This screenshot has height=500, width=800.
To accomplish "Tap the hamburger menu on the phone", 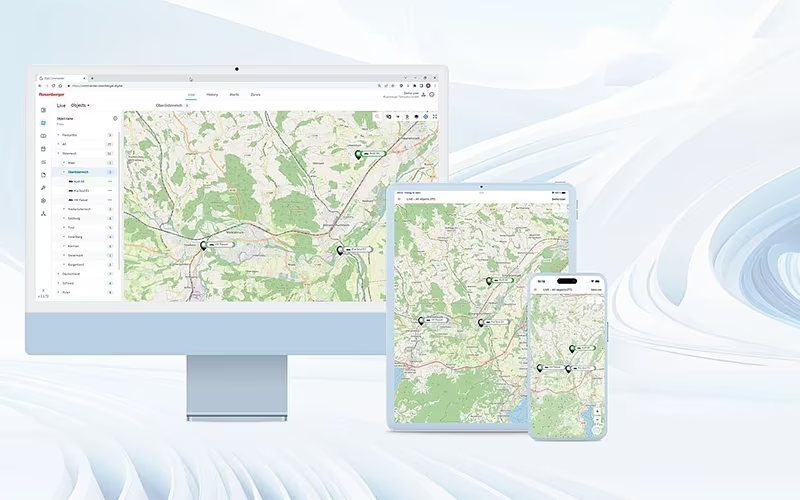I will coord(535,290).
